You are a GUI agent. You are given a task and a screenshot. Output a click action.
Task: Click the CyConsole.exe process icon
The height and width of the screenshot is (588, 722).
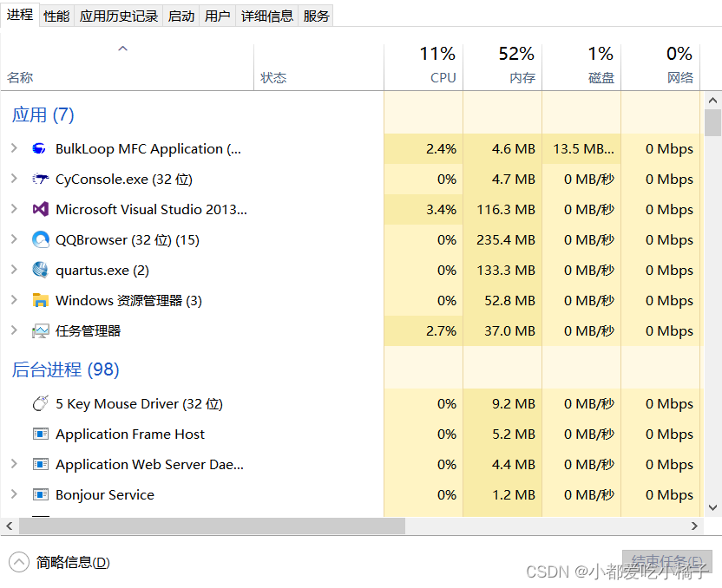click(x=40, y=179)
